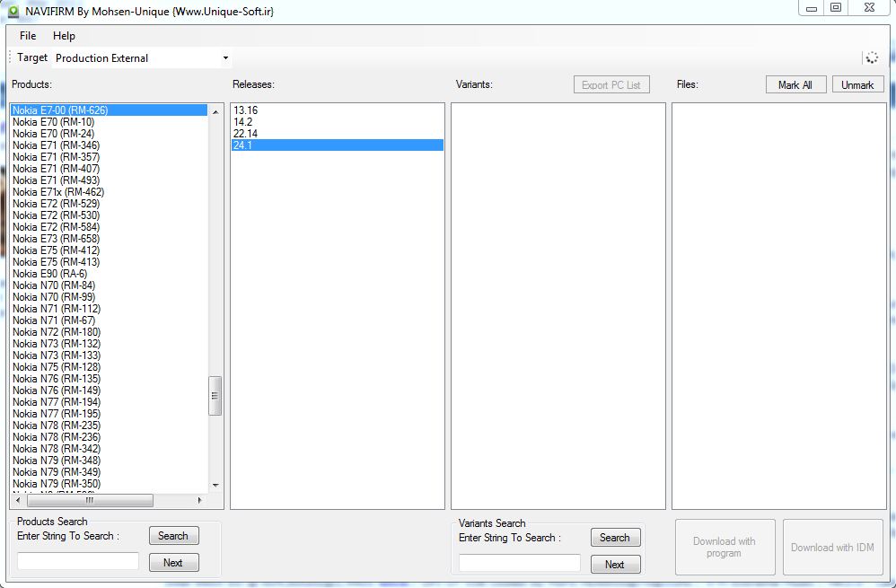Click Download with IDM button
896x588 pixels.
[x=833, y=547]
